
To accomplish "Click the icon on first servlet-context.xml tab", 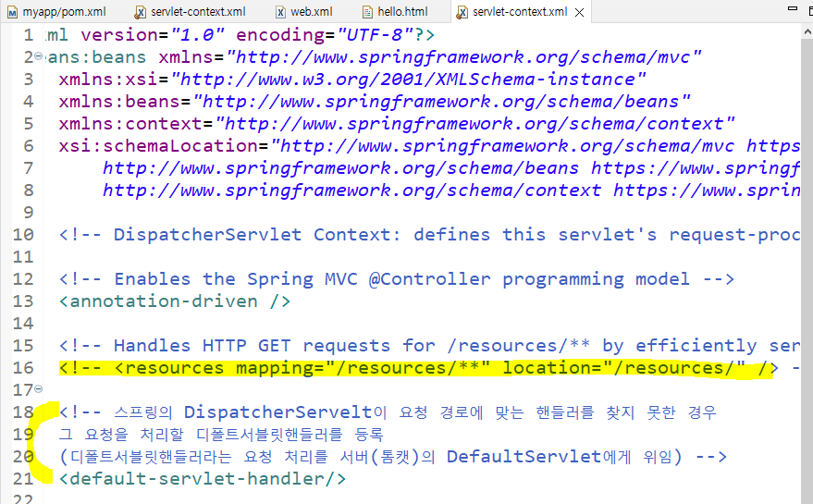I will 140,12.
